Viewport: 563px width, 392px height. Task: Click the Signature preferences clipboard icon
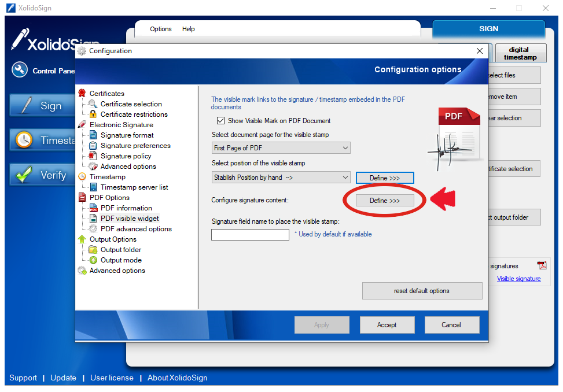tap(93, 145)
